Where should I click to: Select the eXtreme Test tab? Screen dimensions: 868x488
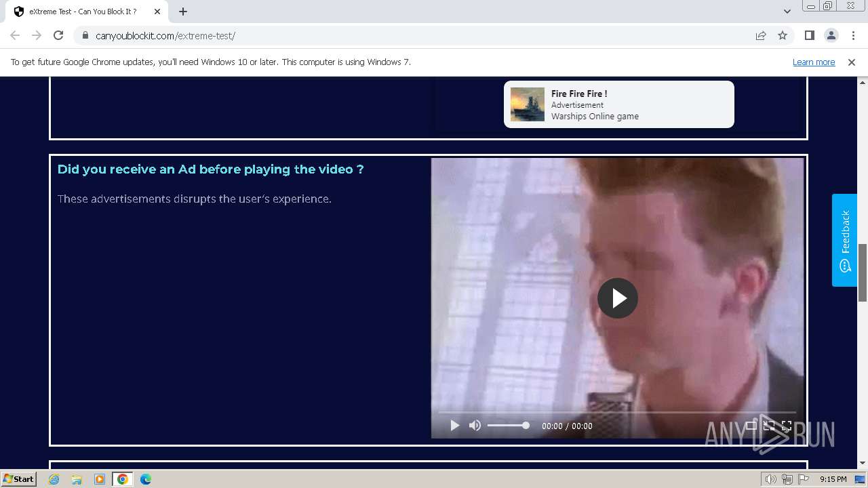87,12
